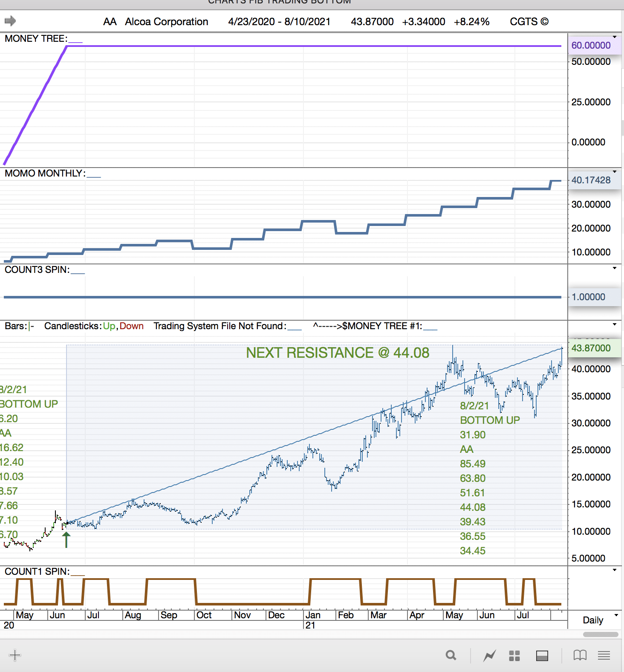
Task: Open the COUNT3 SPIN pane dropdown arrow
Action: (x=615, y=268)
